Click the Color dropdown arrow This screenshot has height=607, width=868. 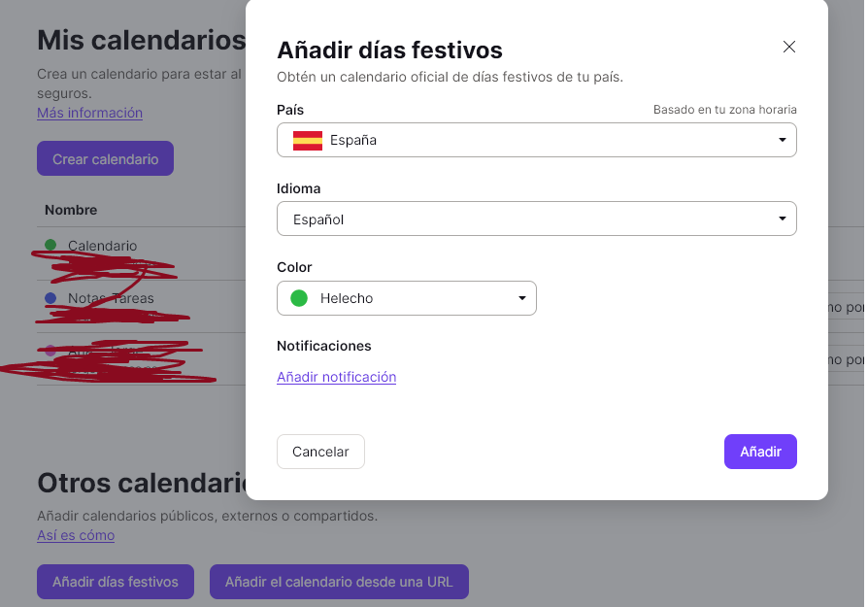tap(521, 298)
